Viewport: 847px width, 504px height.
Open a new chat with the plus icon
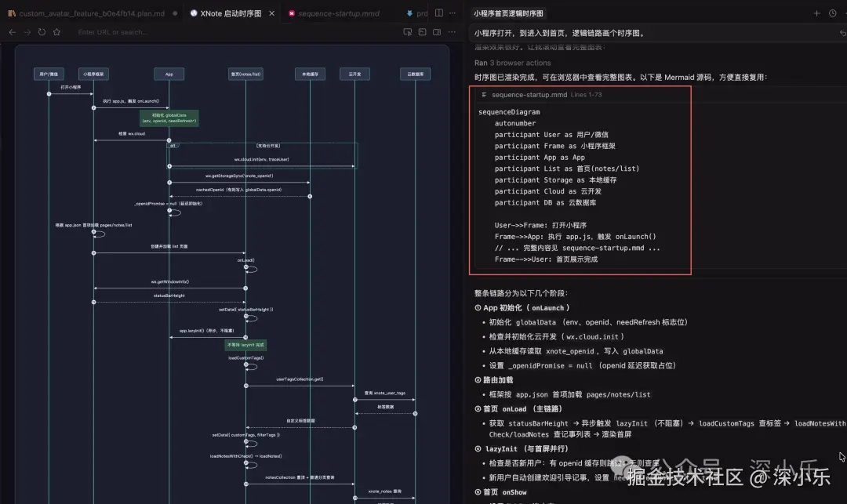tap(818, 13)
